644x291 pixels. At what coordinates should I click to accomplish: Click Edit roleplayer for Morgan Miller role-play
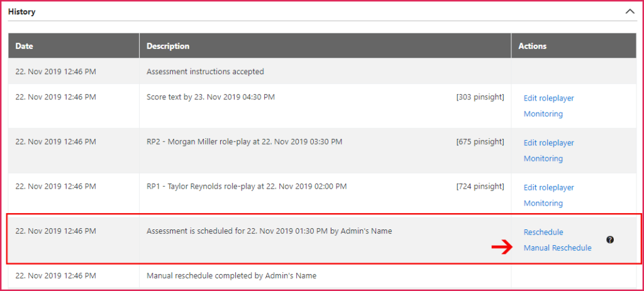(x=548, y=143)
